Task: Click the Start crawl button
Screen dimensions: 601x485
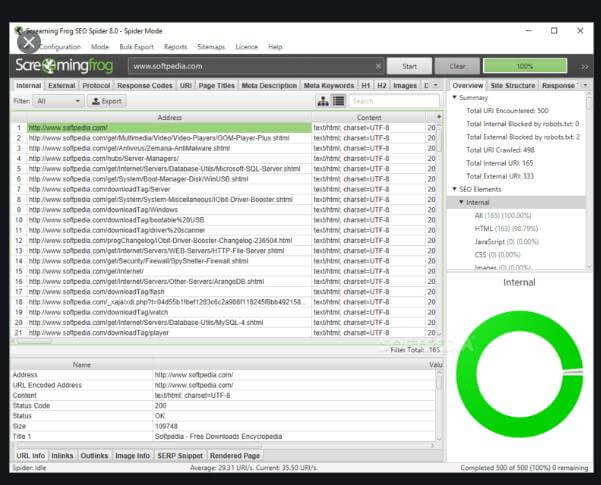Action: click(409, 66)
